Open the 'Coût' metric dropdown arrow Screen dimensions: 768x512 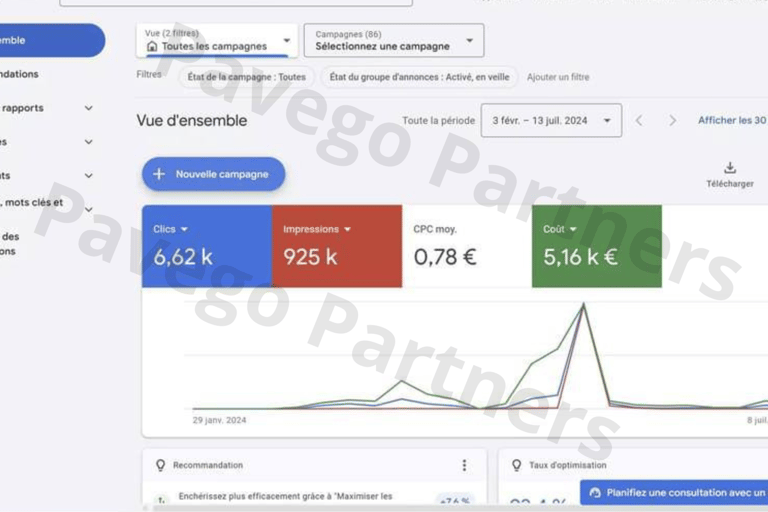(573, 229)
